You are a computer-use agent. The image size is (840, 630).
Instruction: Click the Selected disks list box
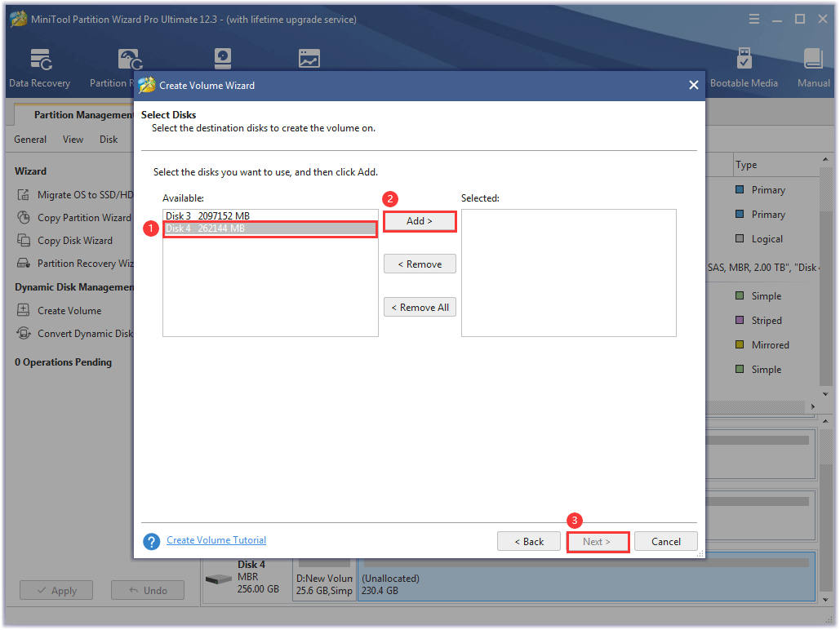568,273
